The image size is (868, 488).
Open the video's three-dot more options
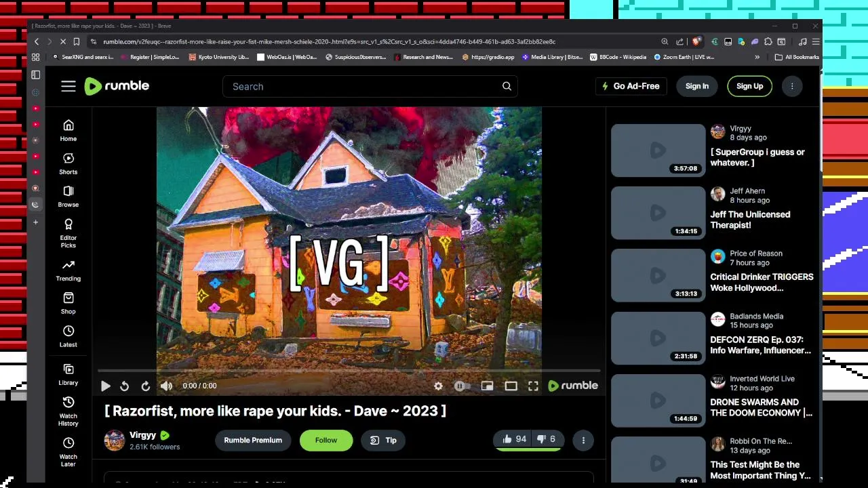pos(583,440)
